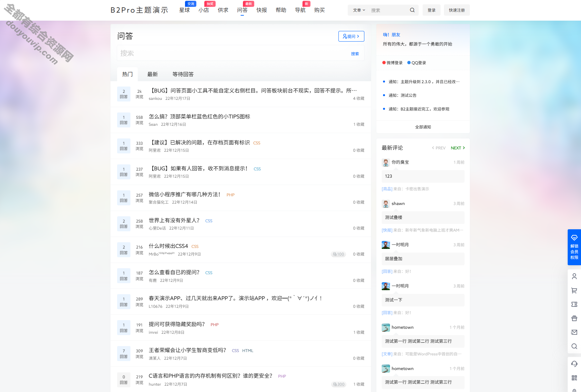Click shawn's avatar in latest comments
Viewport: 581px width, 392px height.
tap(386, 204)
